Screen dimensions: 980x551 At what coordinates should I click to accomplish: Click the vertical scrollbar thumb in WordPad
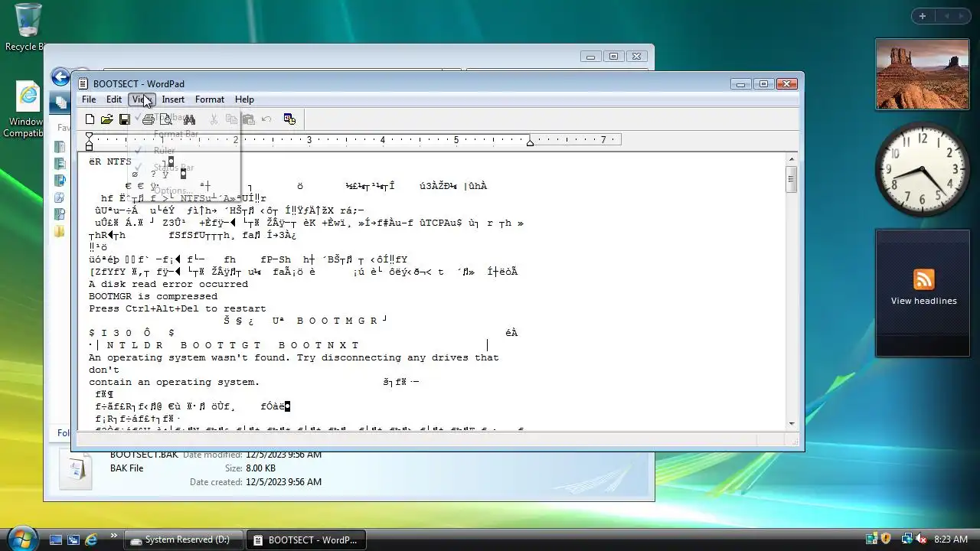pyautogui.click(x=792, y=179)
